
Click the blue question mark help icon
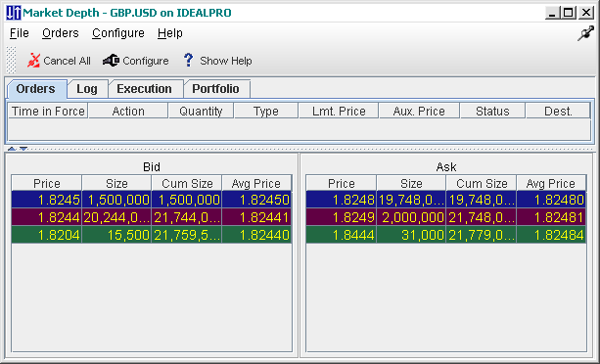(188, 60)
